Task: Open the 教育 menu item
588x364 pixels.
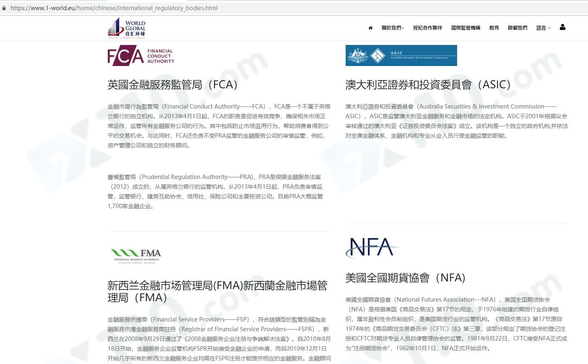Action: tap(494, 28)
